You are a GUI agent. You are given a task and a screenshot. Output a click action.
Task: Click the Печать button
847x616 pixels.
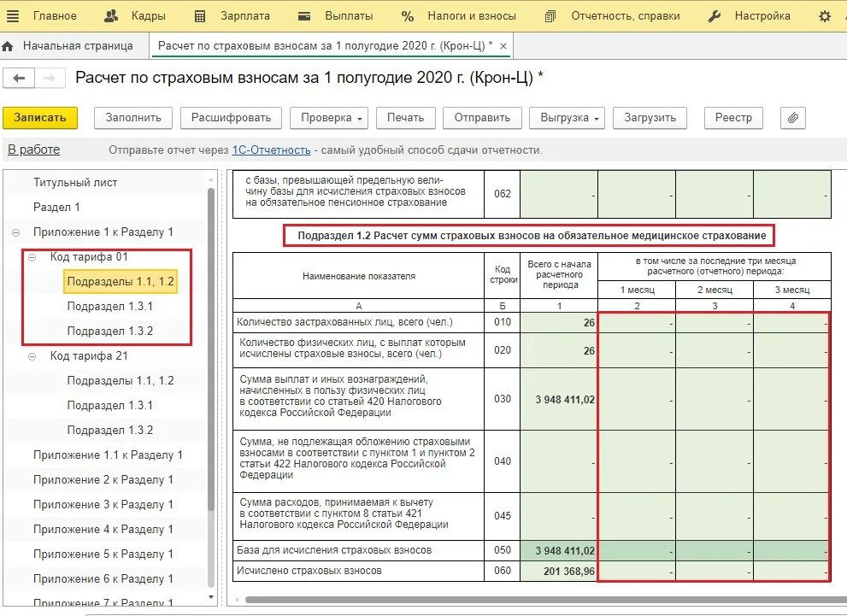click(x=405, y=118)
